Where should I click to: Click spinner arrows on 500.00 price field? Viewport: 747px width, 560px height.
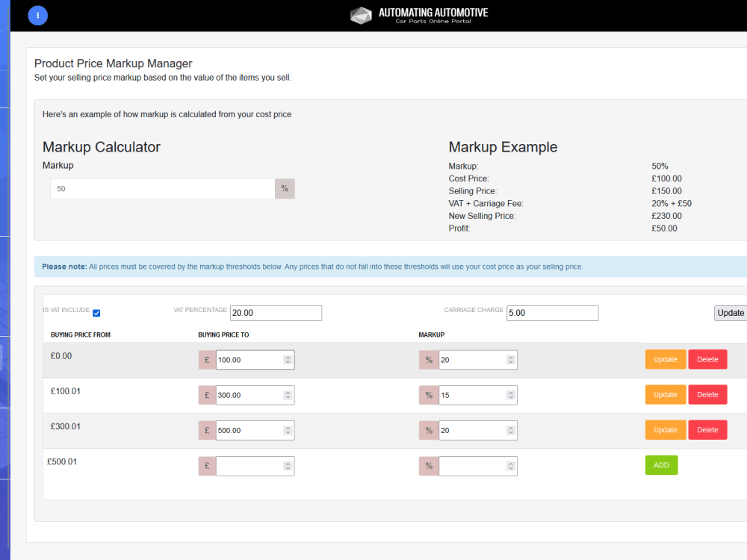coord(288,431)
